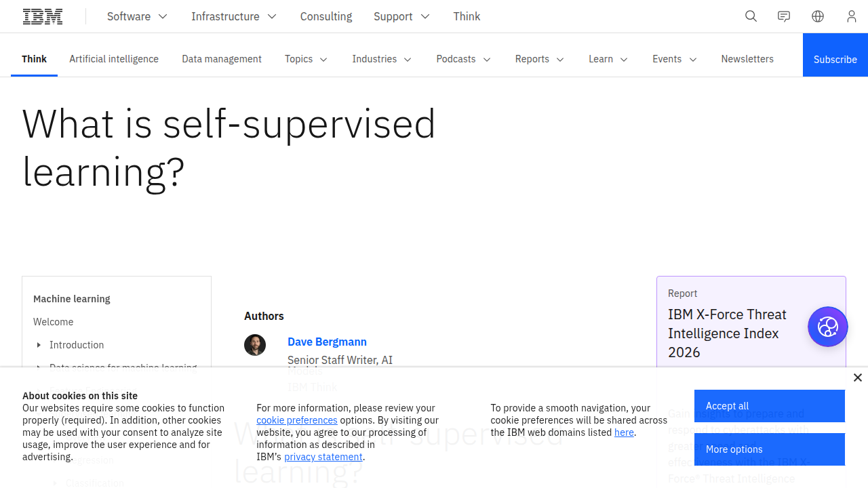Click the 'Report' label on the card
Screen dimensions: 868x488
pos(682,293)
